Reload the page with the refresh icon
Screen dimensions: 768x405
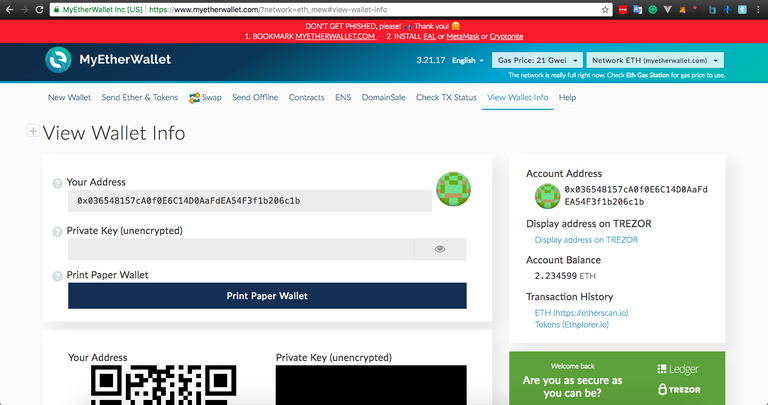coord(39,9)
